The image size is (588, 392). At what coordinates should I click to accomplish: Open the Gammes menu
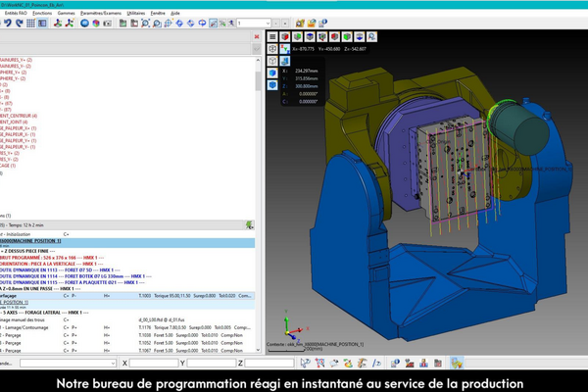pos(66,13)
